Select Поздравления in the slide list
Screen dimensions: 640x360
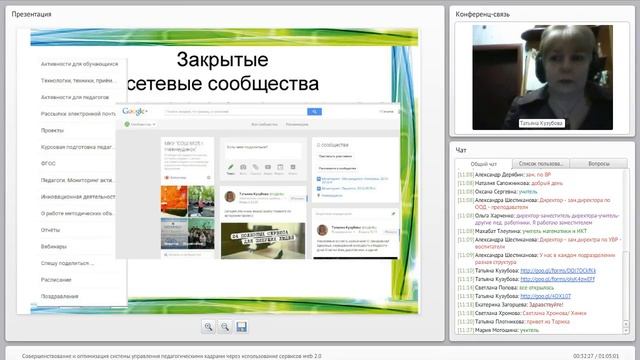tap(60, 296)
